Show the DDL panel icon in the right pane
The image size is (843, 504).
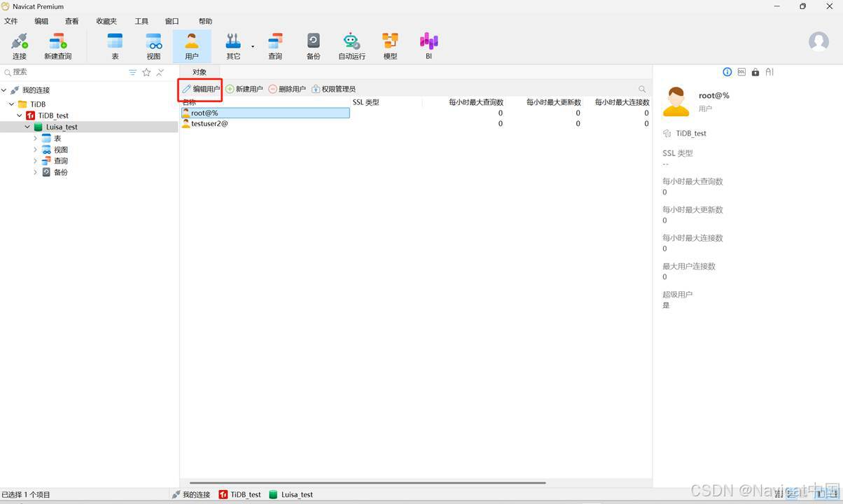(741, 72)
